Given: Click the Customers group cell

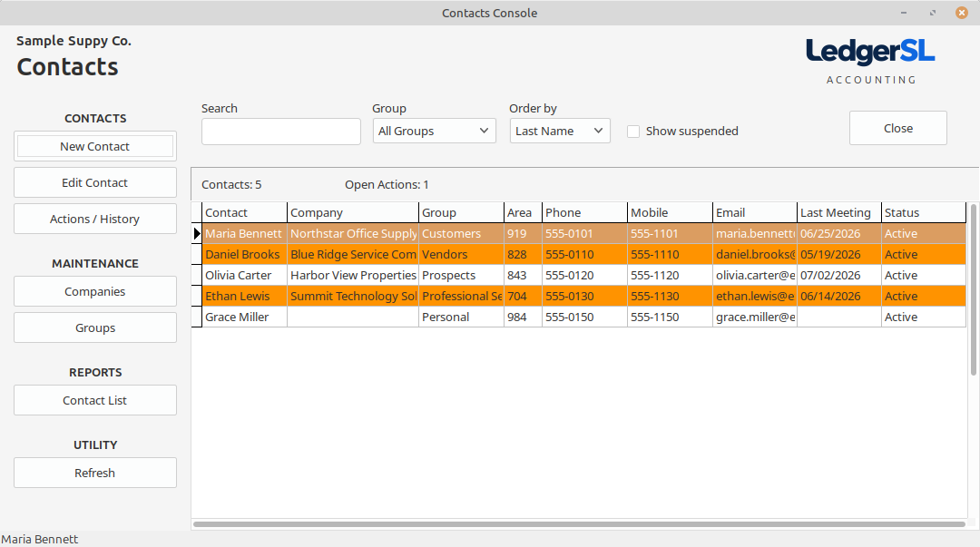Looking at the screenshot, I should [461, 233].
